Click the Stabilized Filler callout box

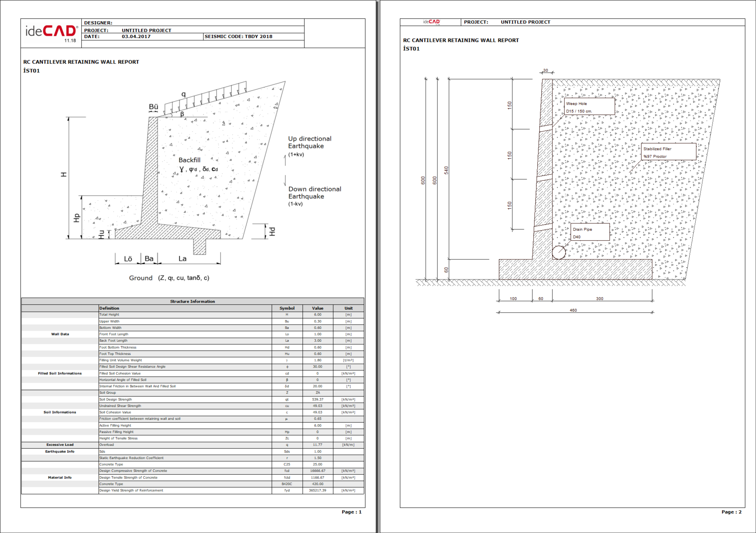coord(668,152)
